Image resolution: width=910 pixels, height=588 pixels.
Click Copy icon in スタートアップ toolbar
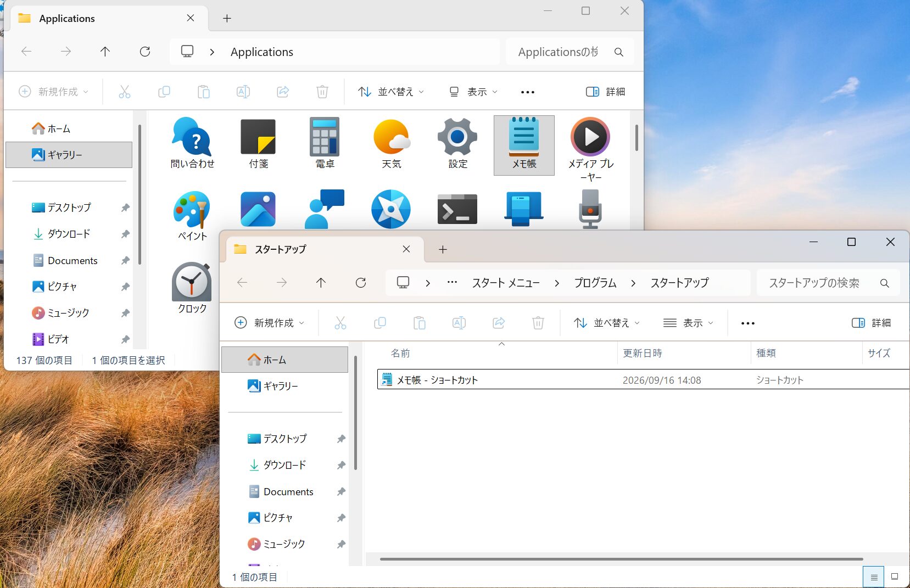(380, 323)
